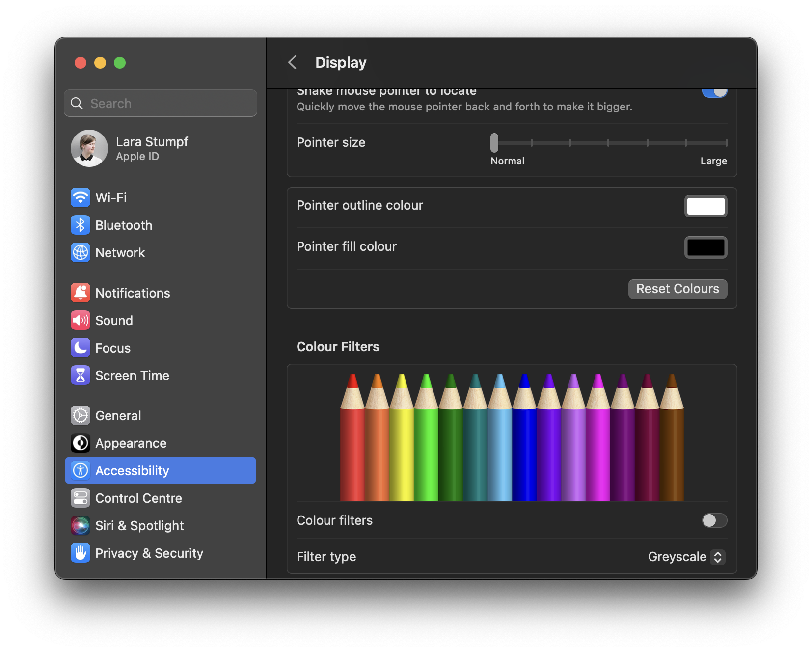This screenshot has width=812, height=652.
Task: Toggle the Accessibility sidebar selection
Action: [x=132, y=470]
